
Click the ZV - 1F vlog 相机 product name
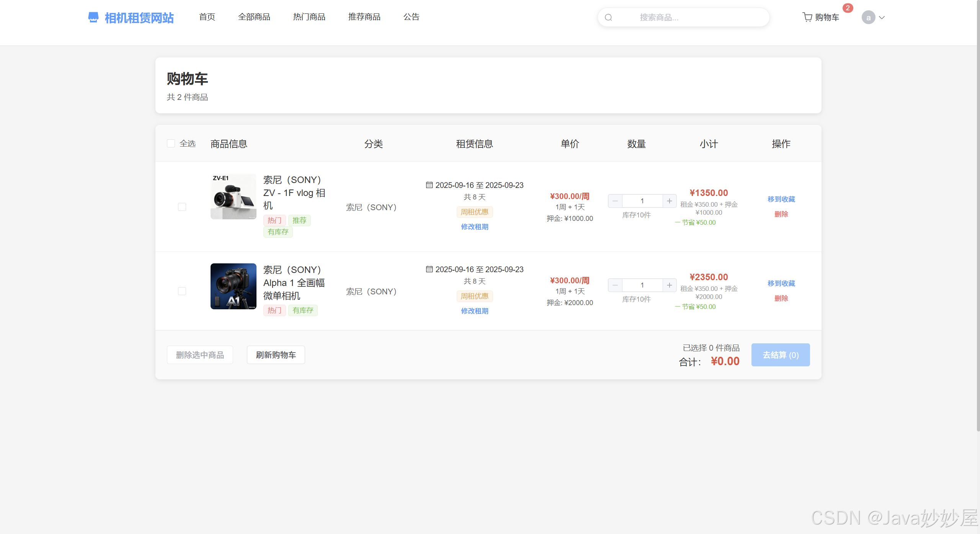(x=294, y=193)
